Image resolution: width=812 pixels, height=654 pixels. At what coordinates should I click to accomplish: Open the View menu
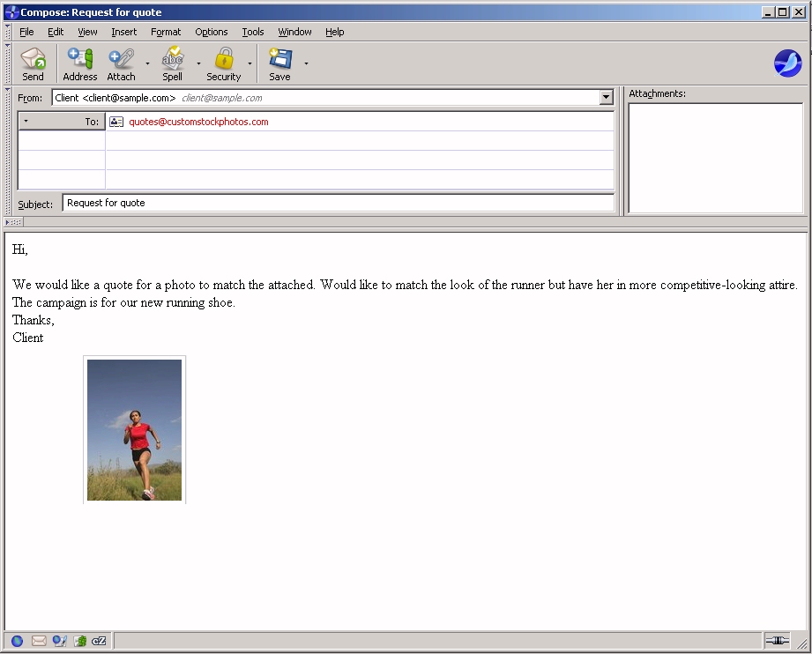pyautogui.click(x=87, y=32)
